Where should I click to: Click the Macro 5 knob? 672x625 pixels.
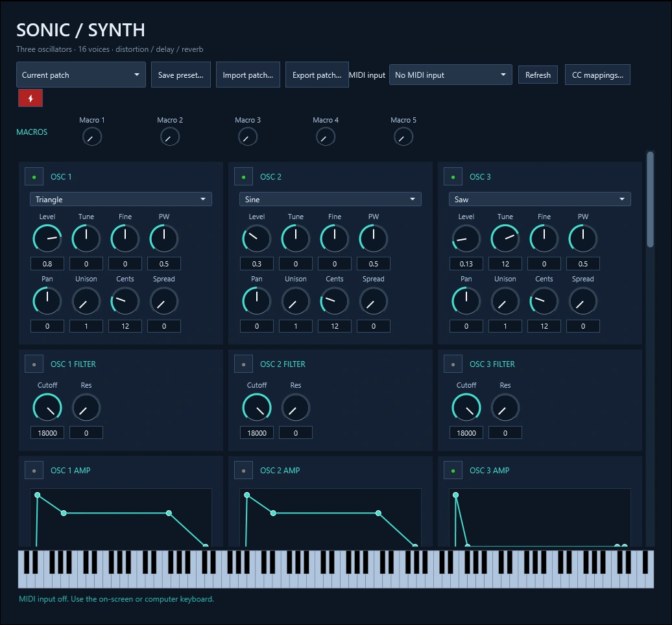403,137
